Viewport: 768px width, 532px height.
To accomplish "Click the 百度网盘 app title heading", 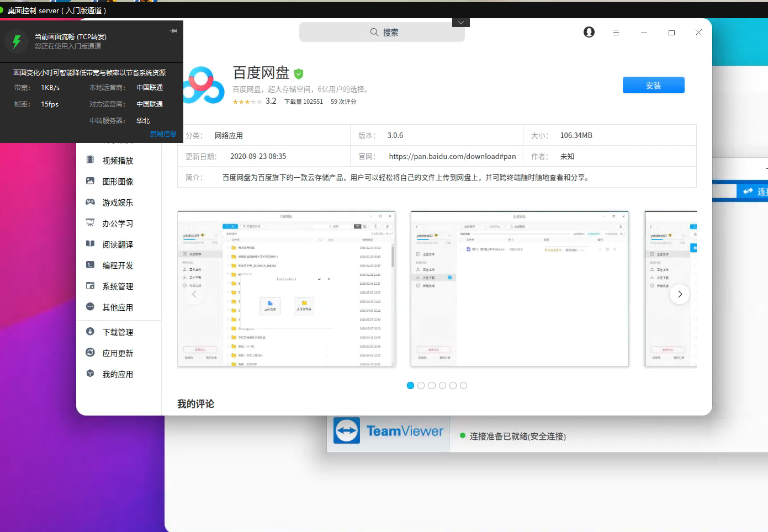I will [x=261, y=73].
